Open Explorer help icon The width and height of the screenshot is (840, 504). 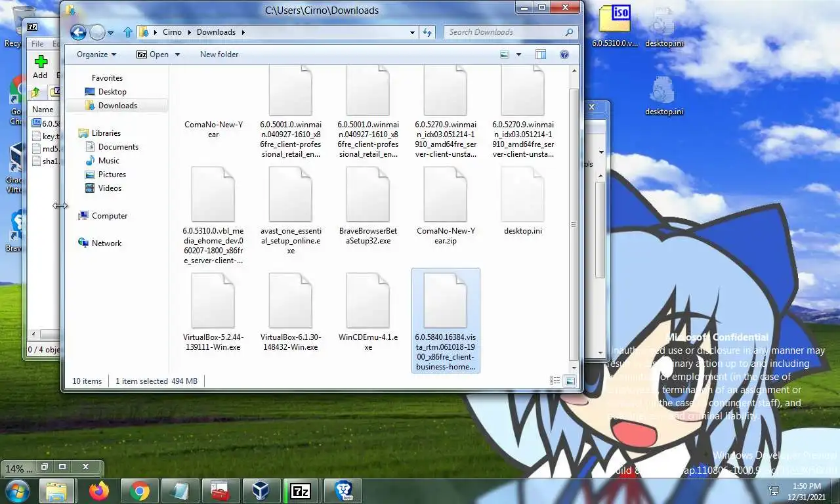pos(564,54)
